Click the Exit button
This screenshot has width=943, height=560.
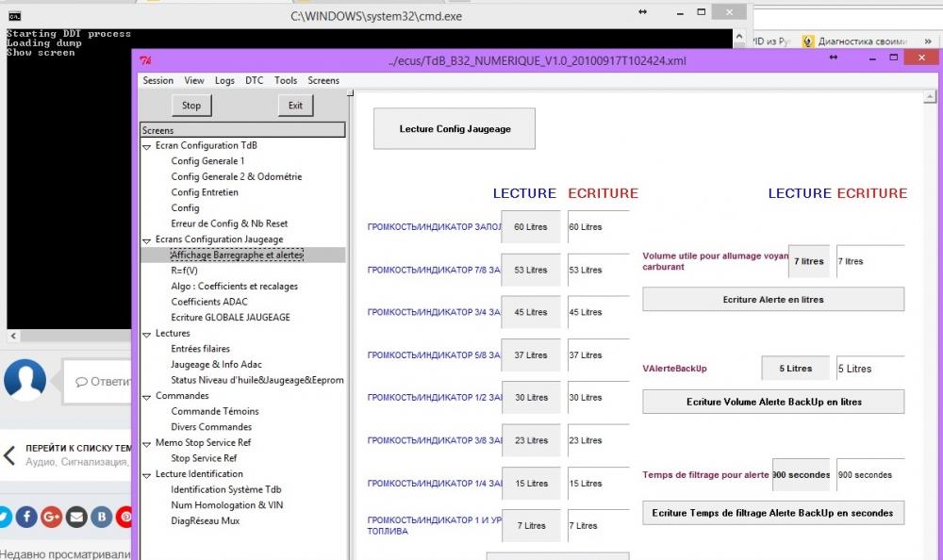295,106
